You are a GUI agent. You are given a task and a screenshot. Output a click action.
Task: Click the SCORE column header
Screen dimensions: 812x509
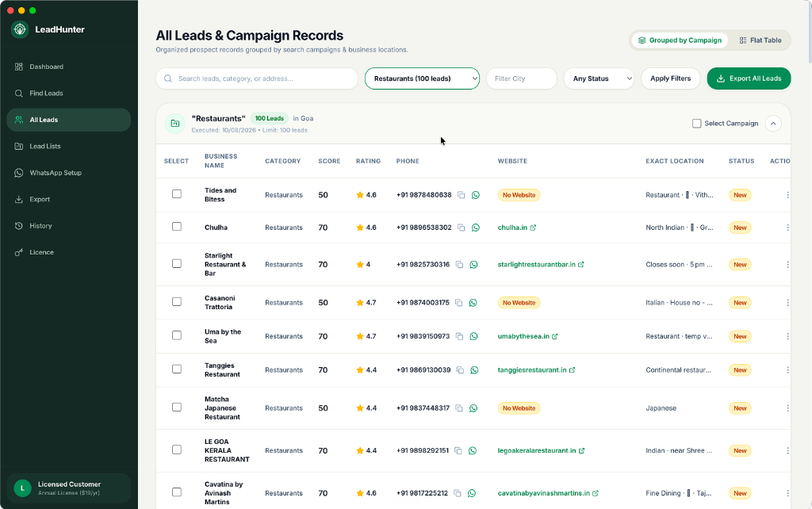coord(329,161)
